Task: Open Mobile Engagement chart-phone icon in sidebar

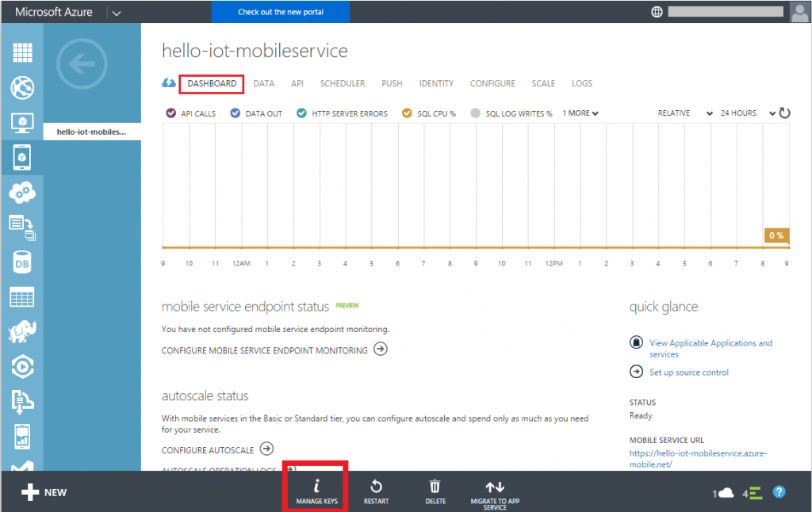Action: tap(22, 437)
